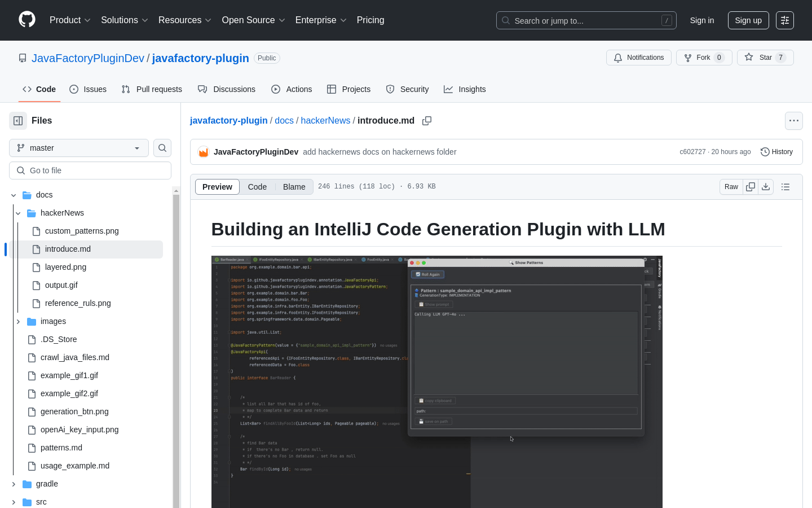Click the JavaFactoryPluginDev avatar in commit bar
This screenshot has width=812, height=508.
204,152
